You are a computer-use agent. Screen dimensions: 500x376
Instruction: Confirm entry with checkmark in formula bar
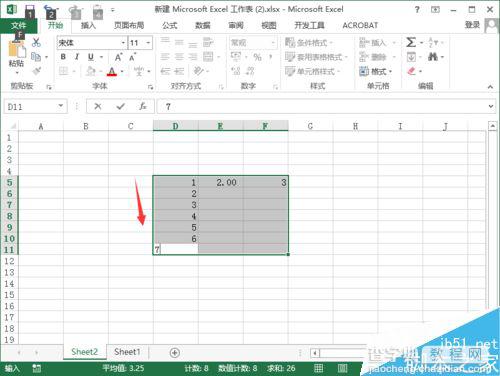pos(120,107)
